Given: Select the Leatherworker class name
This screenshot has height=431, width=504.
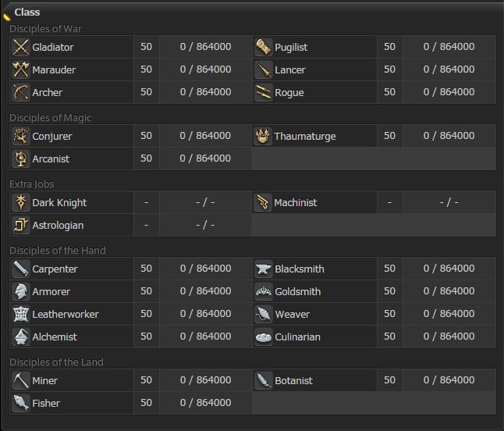Looking at the screenshot, I should pyautogui.click(x=66, y=314).
